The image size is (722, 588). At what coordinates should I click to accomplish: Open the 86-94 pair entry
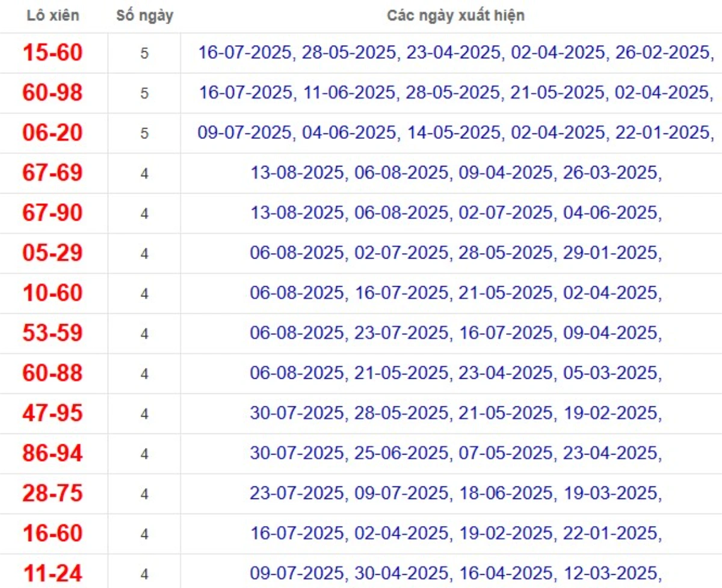[x=53, y=453]
